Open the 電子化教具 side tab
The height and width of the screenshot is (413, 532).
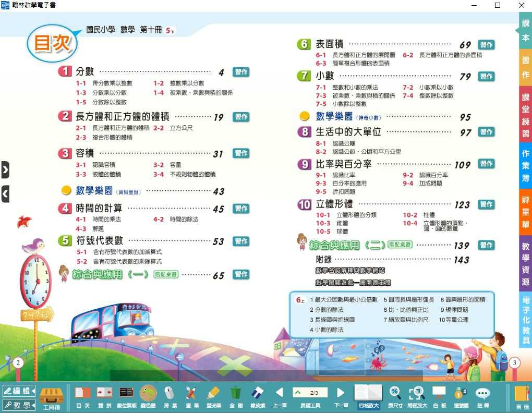(525, 320)
